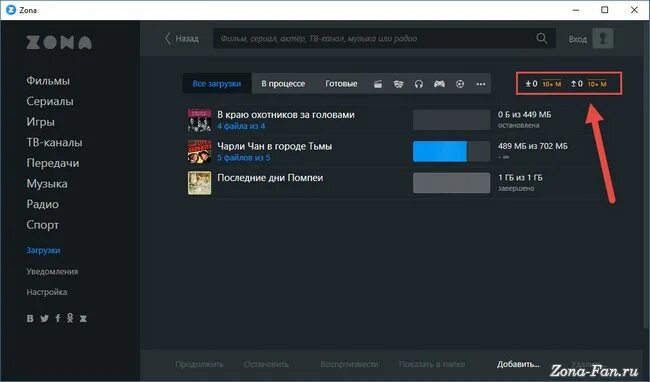Image resolution: width=650 pixels, height=382 pixels.
Task: Click the Добавить... button
Action: click(518, 364)
